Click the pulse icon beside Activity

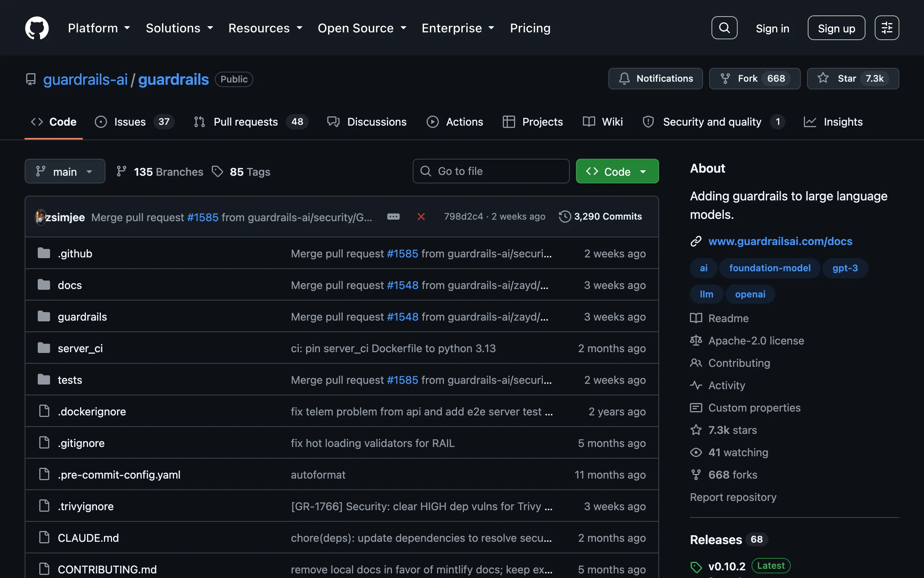click(x=696, y=385)
